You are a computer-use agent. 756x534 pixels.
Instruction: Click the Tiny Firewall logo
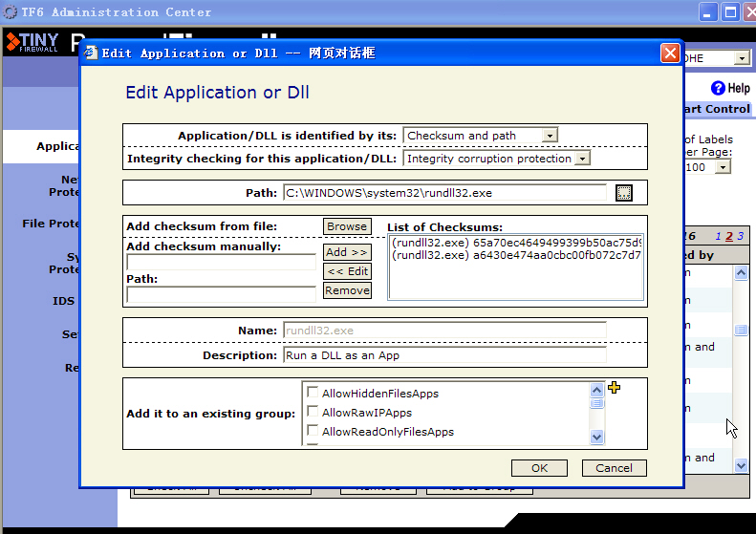(32, 43)
